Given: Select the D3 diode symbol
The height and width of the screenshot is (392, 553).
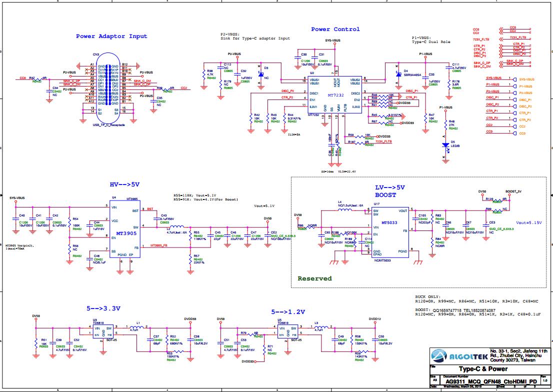Looking at the screenshot, I should click(260, 74).
